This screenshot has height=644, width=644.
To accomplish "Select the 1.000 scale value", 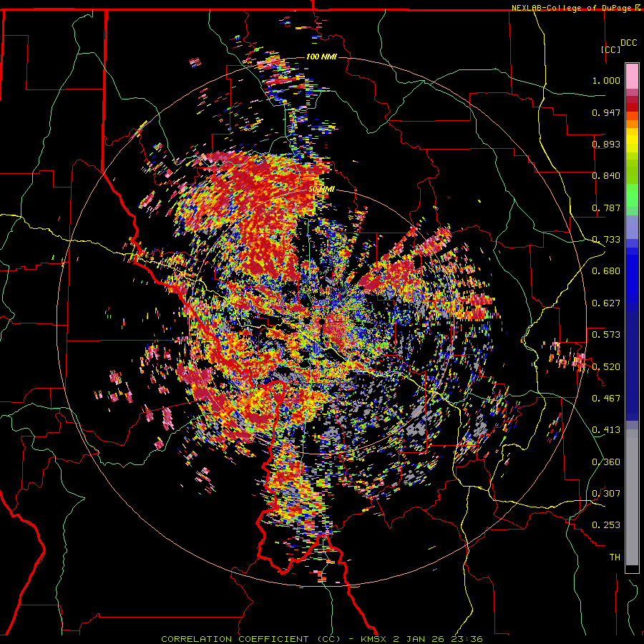I will 606,80.
